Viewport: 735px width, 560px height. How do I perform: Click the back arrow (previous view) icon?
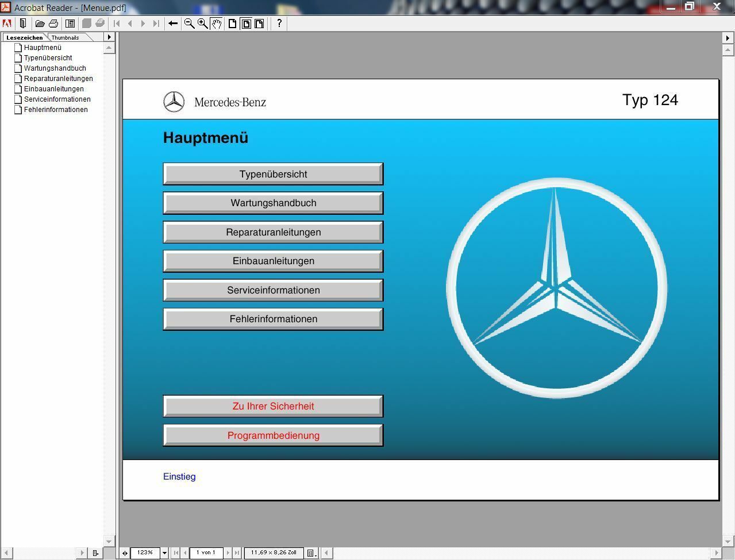[x=172, y=24]
